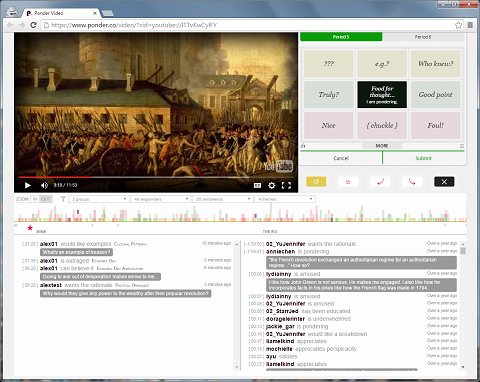Click the list icon right of MORE
480x382 pixels.
462,146
